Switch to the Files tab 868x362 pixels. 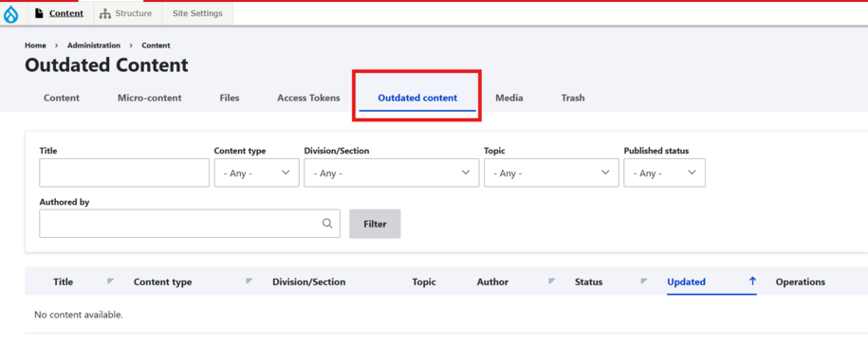230,98
